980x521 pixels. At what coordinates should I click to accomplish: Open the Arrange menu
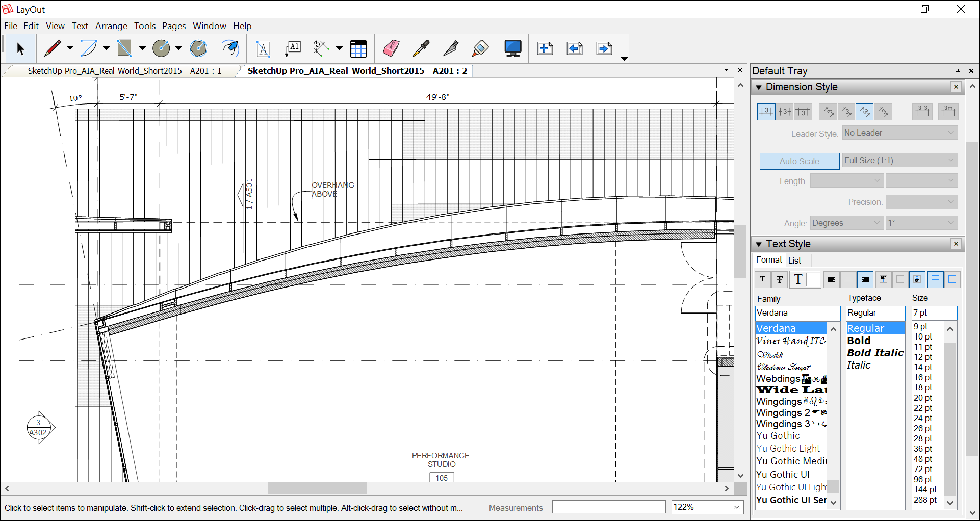[111, 26]
